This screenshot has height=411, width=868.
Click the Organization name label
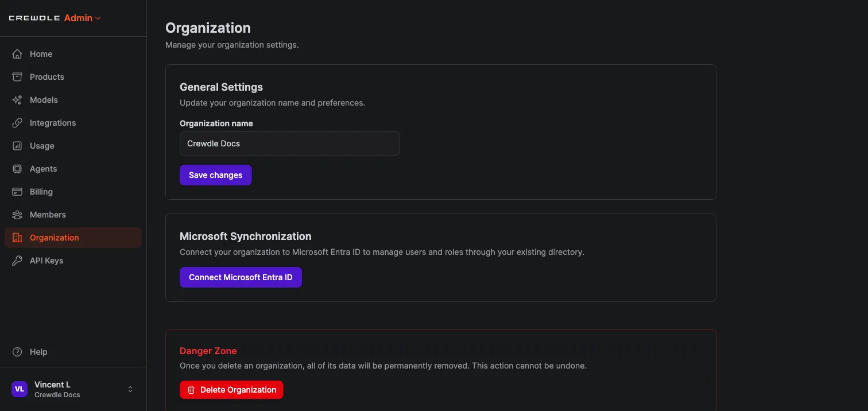coord(216,123)
